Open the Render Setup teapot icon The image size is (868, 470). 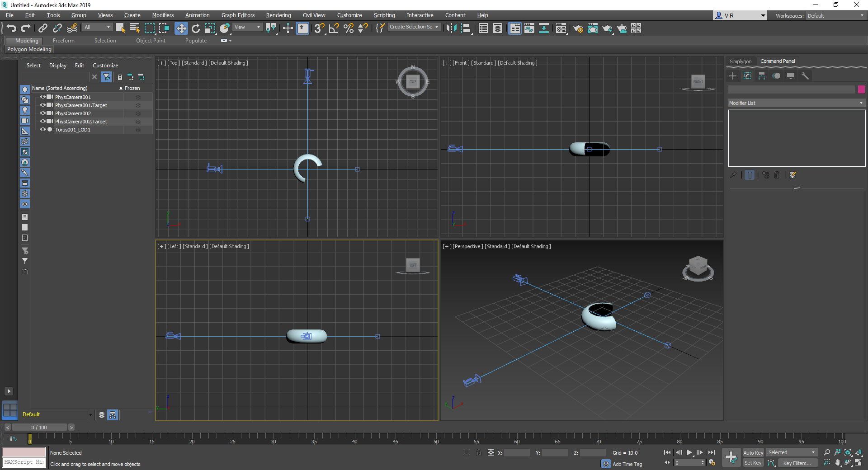[578, 28]
